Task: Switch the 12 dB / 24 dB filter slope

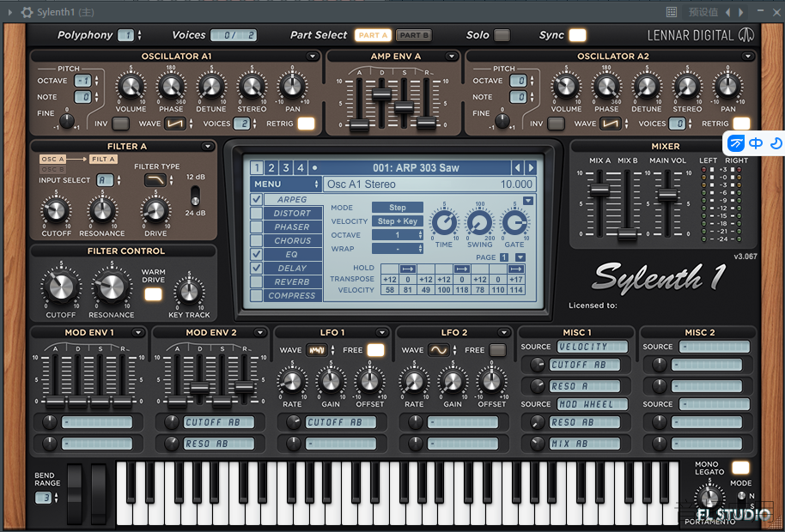Action: click(x=195, y=196)
